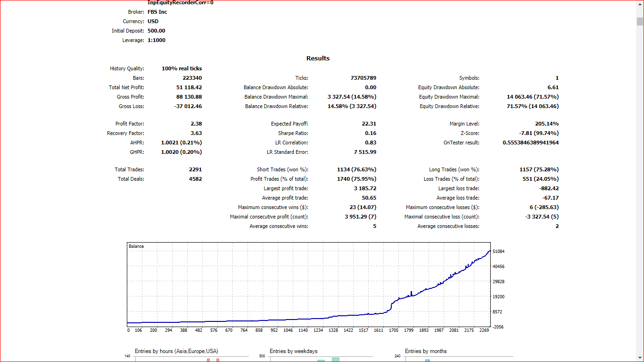The width and height of the screenshot is (644, 362).
Task: Click Total Net Profit value 51 118.42
Action: [x=189, y=87]
